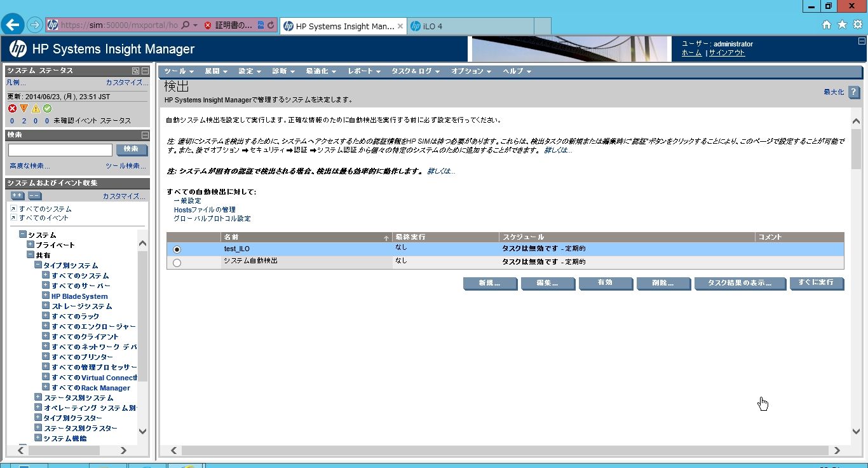The width and height of the screenshot is (868, 468).
Task: Expand the すべてのサーバー tree node
Action: pyautogui.click(x=46, y=286)
